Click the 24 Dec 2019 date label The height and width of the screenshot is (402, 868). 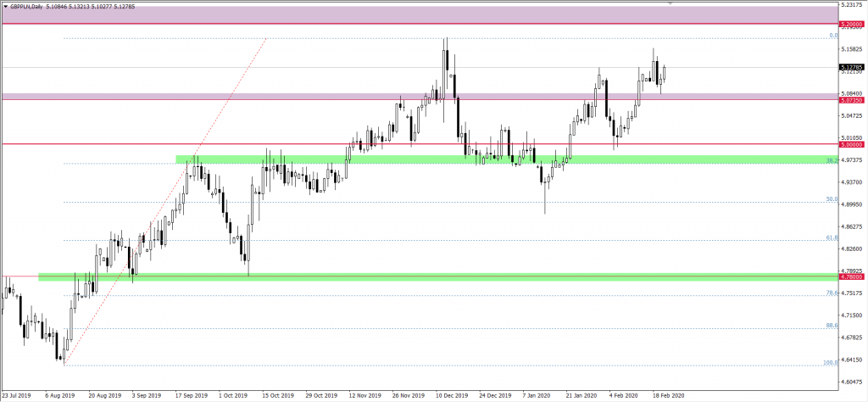pyautogui.click(x=495, y=396)
